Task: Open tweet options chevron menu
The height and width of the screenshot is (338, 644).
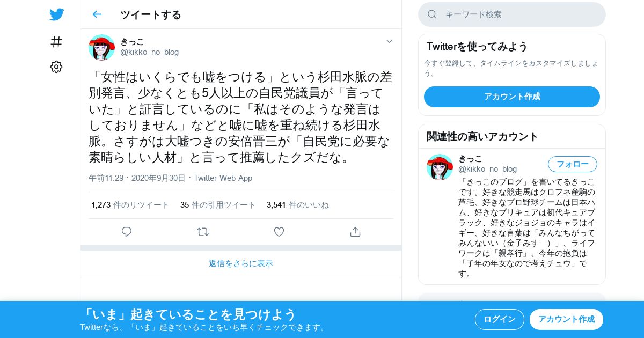Action: pyautogui.click(x=389, y=41)
